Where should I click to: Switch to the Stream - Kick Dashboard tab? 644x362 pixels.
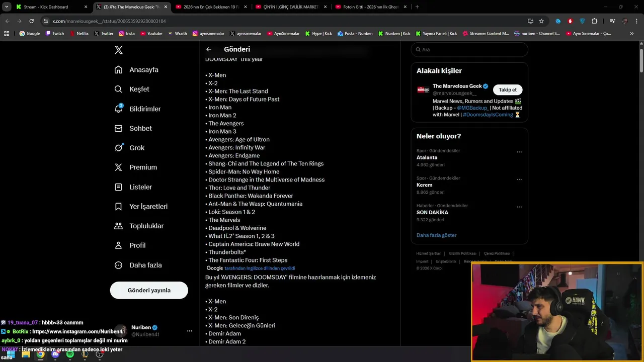(x=50, y=7)
